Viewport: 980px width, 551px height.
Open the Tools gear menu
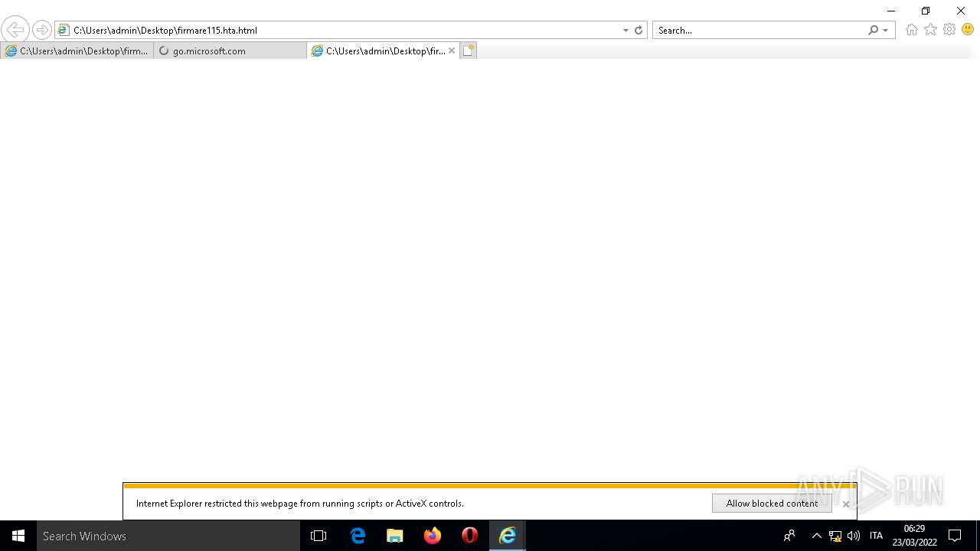pos(949,30)
